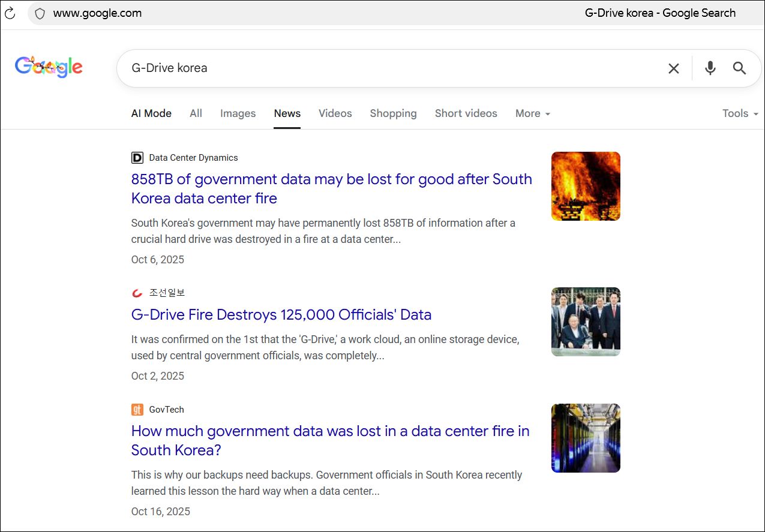Click the magnifying glass search icon
Viewport: 765px width, 532px height.
point(739,68)
